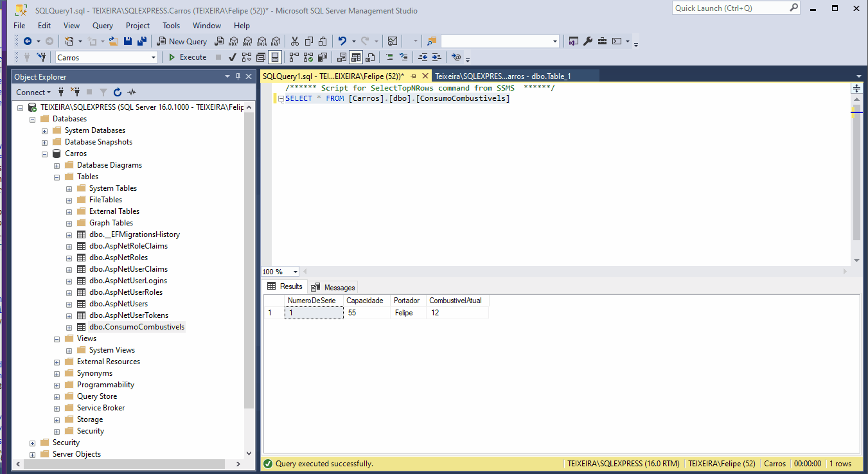Refresh the Object Explorer tree
Viewport: 868px width, 474px height.
[118, 92]
